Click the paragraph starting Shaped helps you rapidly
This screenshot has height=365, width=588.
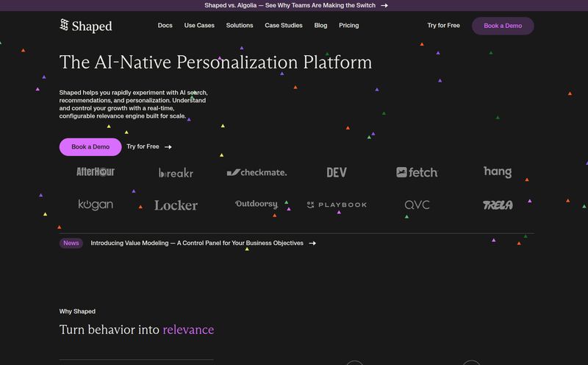point(134,104)
